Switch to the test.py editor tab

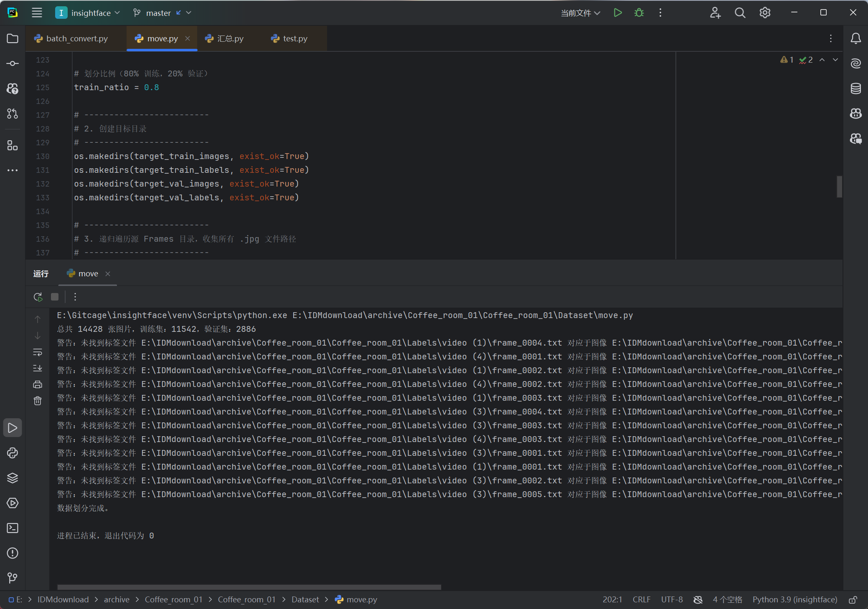295,38
